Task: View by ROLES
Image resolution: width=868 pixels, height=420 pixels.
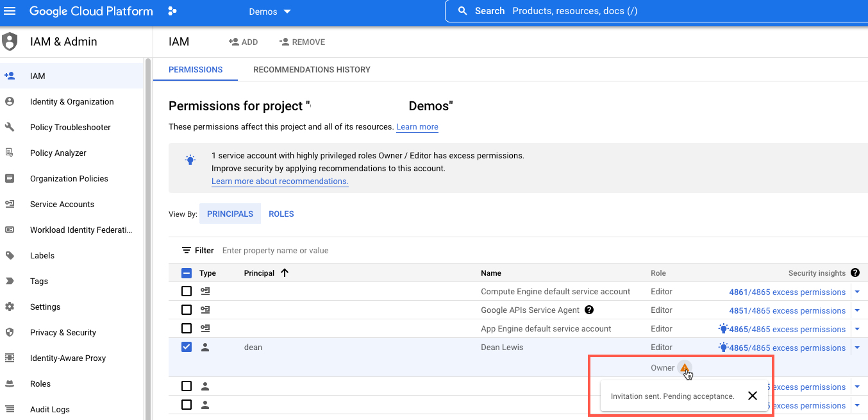Action: click(x=281, y=214)
